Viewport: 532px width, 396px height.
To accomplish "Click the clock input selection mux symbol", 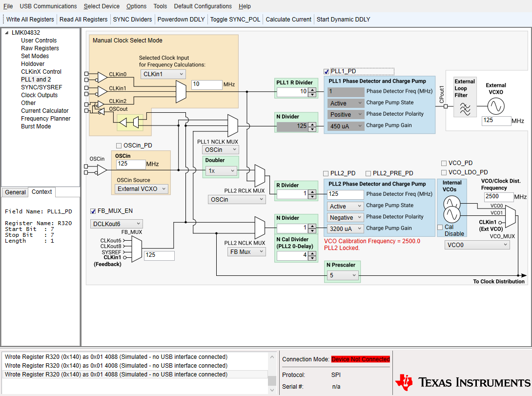I will (x=181, y=92).
